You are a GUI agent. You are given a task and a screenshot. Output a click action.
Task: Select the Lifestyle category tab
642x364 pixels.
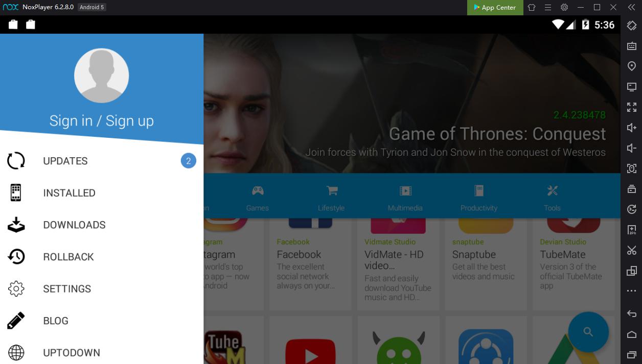[x=331, y=198]
